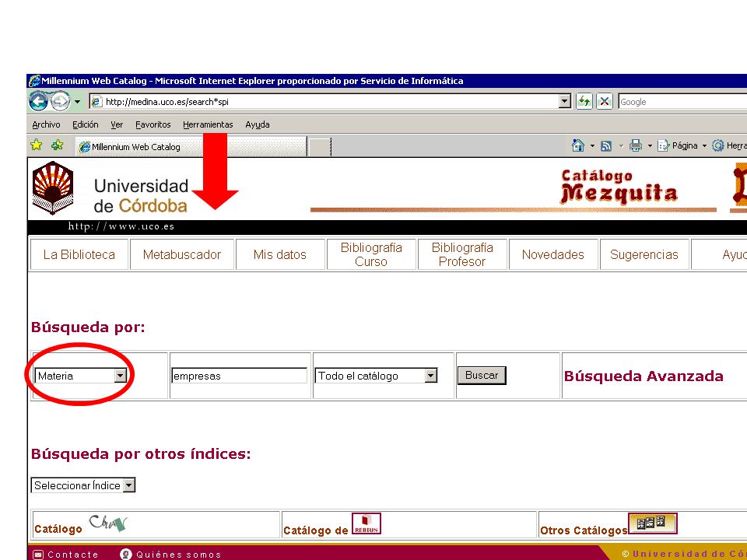Click the Stop loading X icon
747x560 pixels.
click(x=605, y=101)
